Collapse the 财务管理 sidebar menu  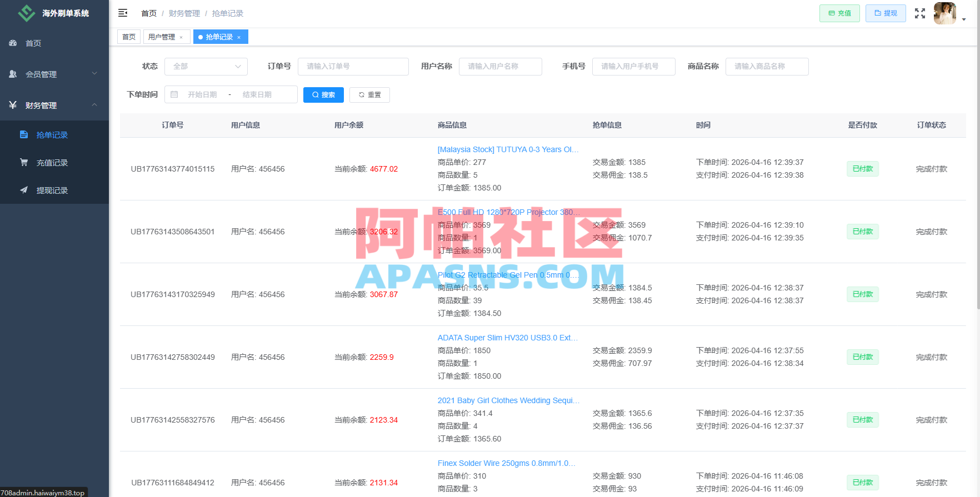point(54,105)
